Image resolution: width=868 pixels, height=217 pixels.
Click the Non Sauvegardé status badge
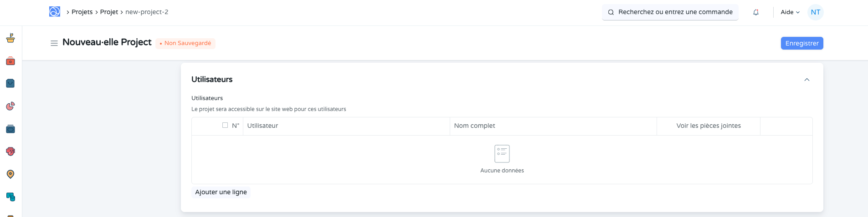[185, 43]
